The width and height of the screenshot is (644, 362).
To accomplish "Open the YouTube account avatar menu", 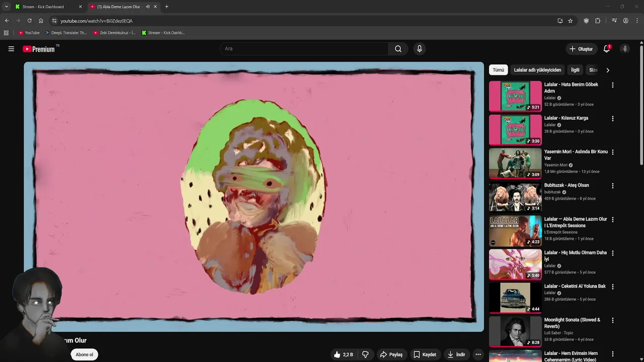I will tap(625, 49).
